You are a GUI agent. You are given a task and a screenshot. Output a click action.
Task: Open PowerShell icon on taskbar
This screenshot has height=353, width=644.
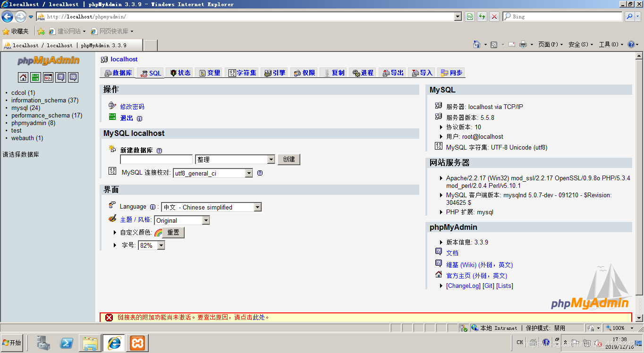pos(66,343)
